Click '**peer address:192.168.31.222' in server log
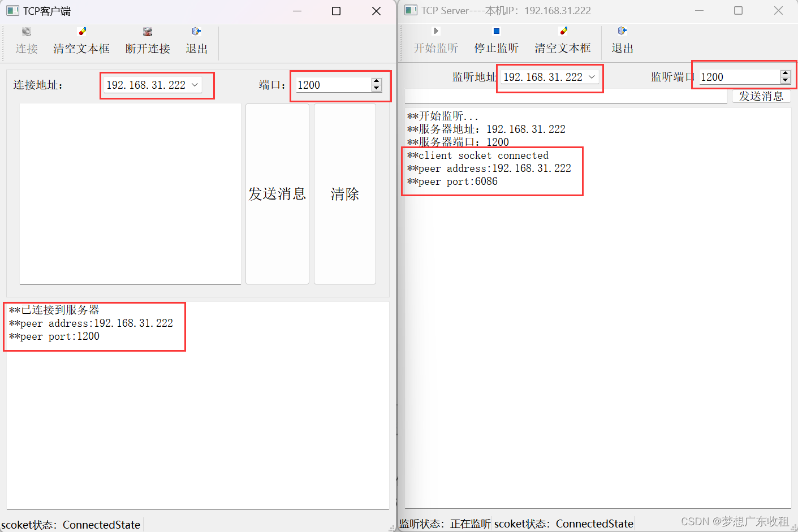The height and width of the screenshot is (532, 798). click(x=489, y=168)
